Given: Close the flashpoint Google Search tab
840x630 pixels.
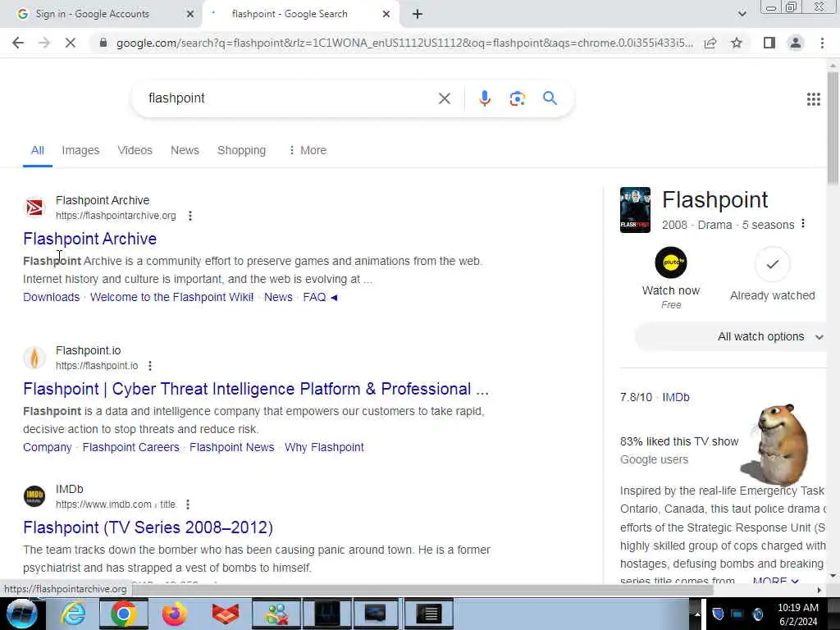Looking at the screenshot, I should tap(386, 15).
